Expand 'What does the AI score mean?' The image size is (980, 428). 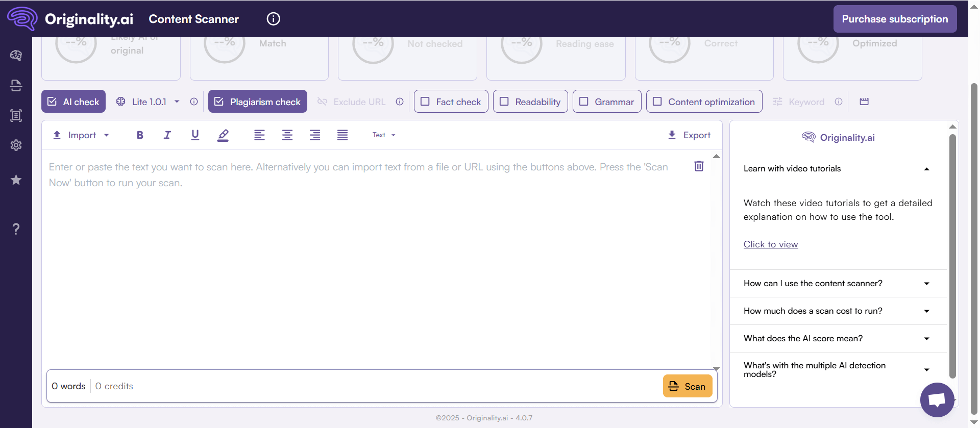[x=837, y=339]
